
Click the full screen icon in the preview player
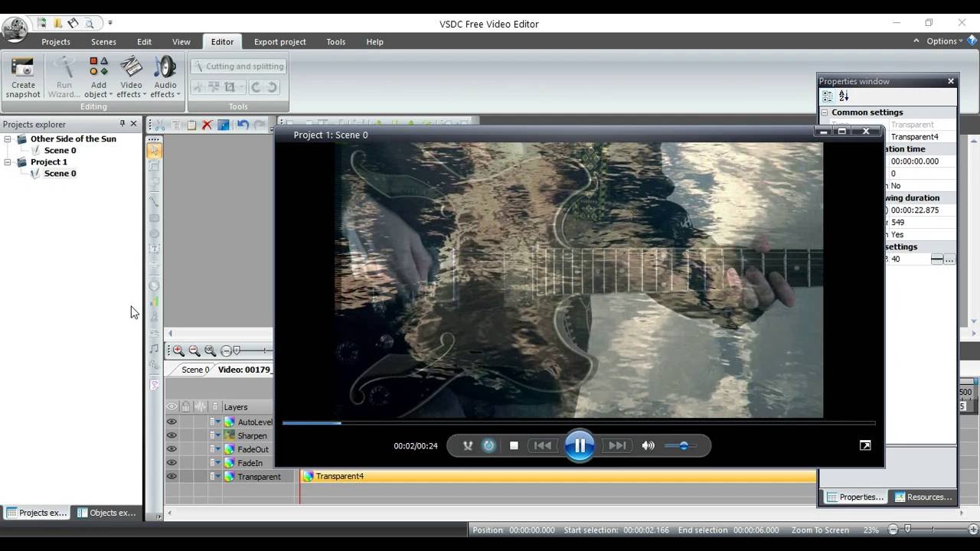[865, 445]
